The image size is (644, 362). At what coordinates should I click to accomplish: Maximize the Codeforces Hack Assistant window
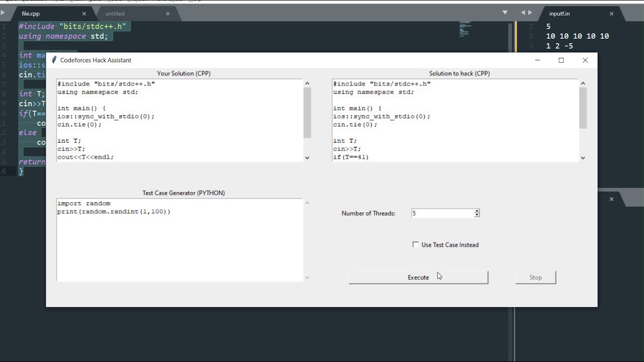(561, 60)
